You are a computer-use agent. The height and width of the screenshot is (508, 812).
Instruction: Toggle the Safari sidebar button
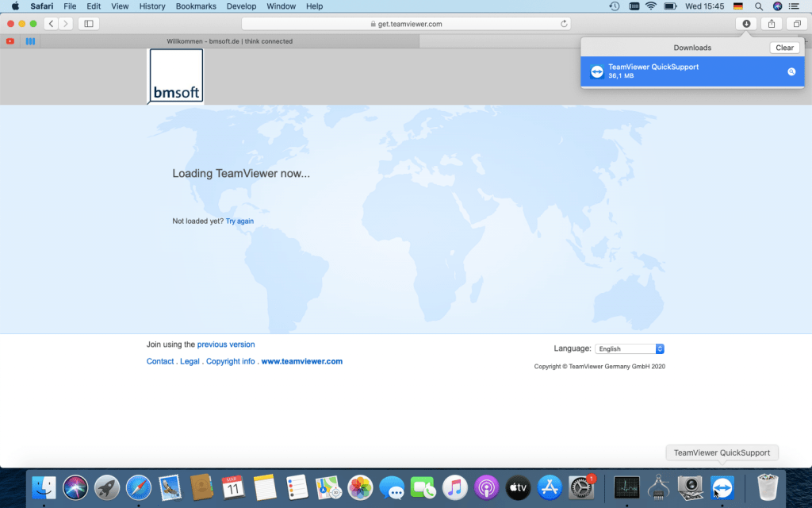tap(89, 23)
